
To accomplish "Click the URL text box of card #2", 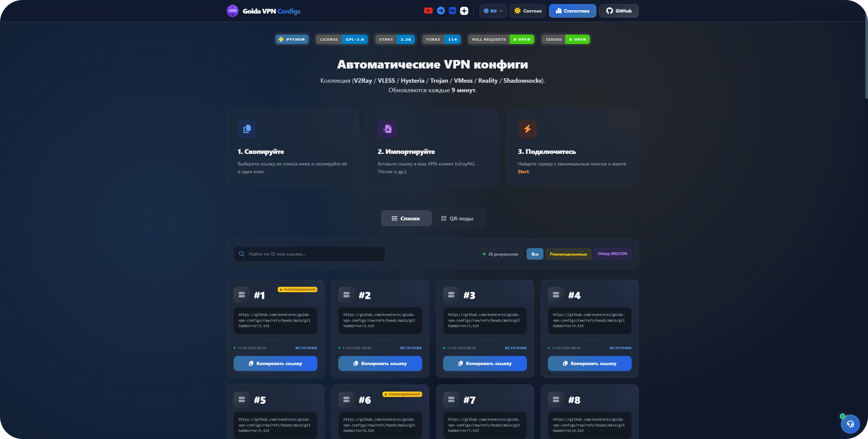I will (x=380, y=320).
